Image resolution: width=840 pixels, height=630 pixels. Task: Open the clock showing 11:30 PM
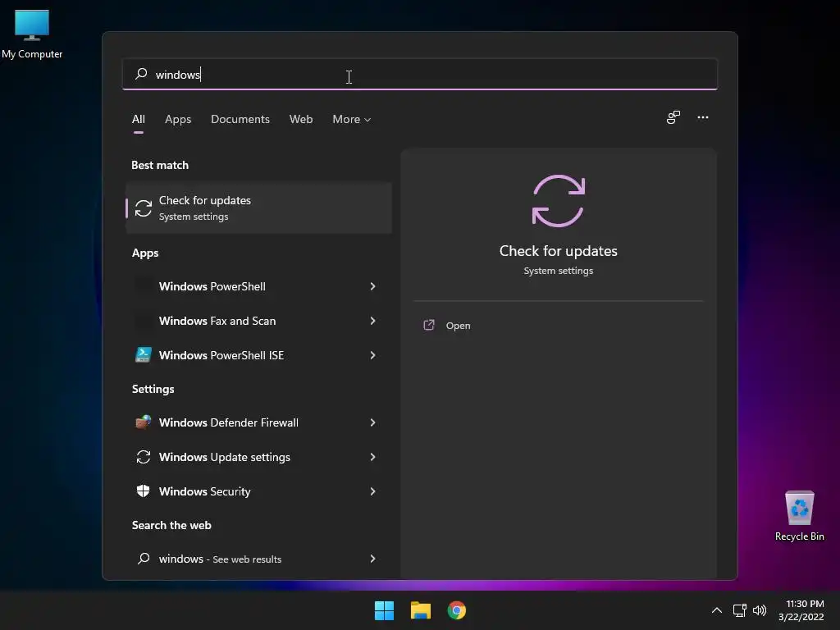tap(801, 610)
